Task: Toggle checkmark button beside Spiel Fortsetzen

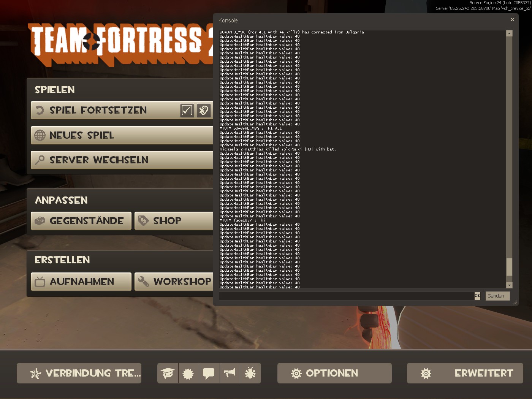Action: click(x=187, y=111)
